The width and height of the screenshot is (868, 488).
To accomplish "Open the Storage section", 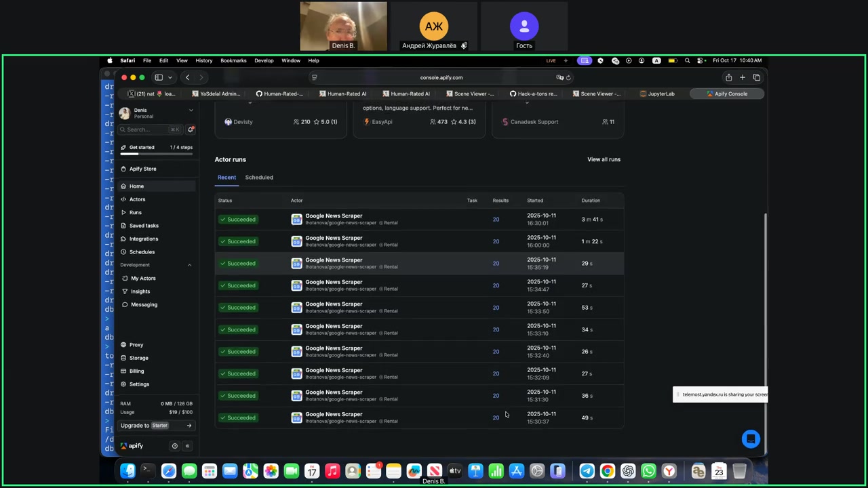I will (138, 358).
